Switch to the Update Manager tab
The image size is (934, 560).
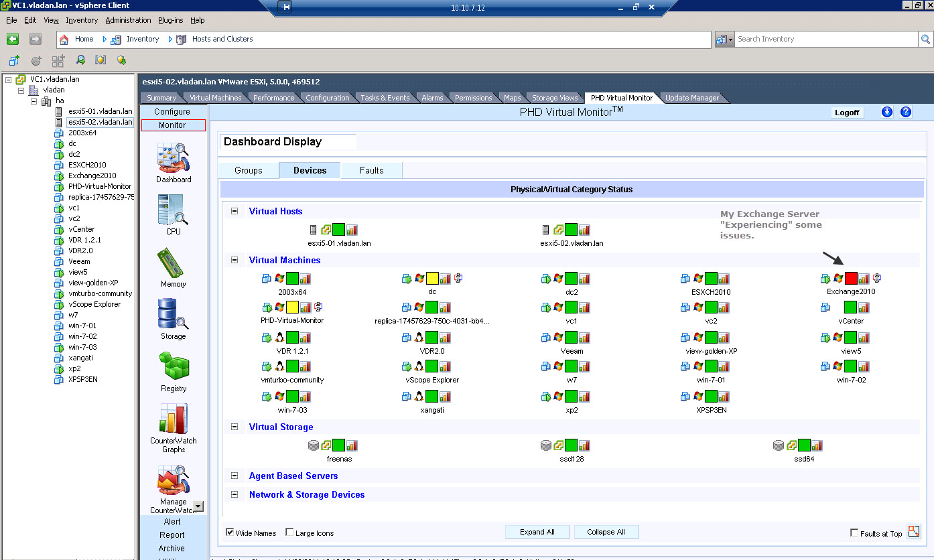(x=692, y=98)
